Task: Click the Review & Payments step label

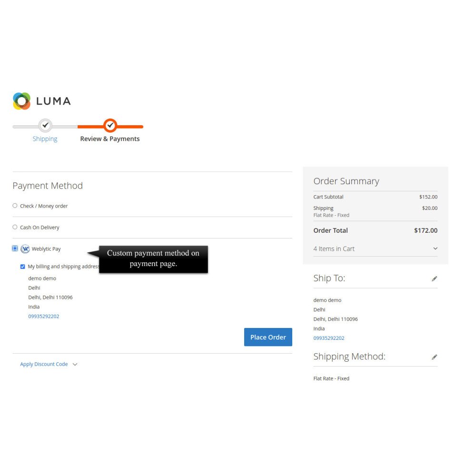Action: pos(110,139)
